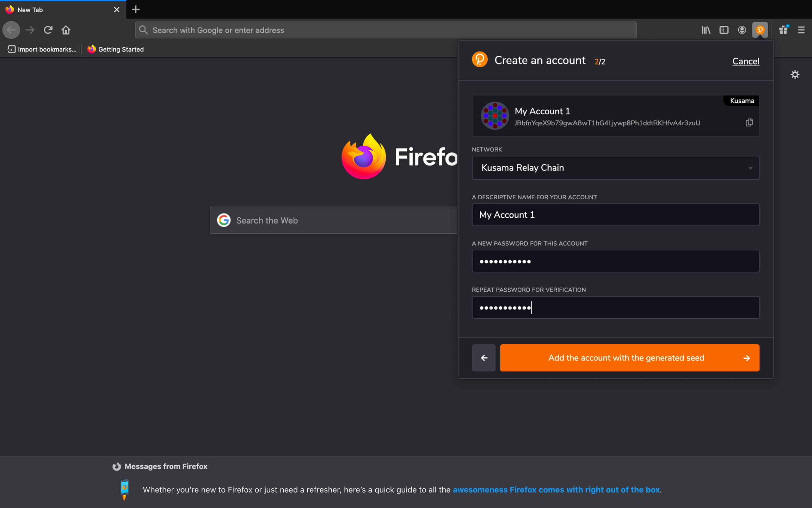Image resolution: width=812 pixels, height=508 pixels.
Task: Open the Firefox hamburger menu
Action: (x=801, y=30)
